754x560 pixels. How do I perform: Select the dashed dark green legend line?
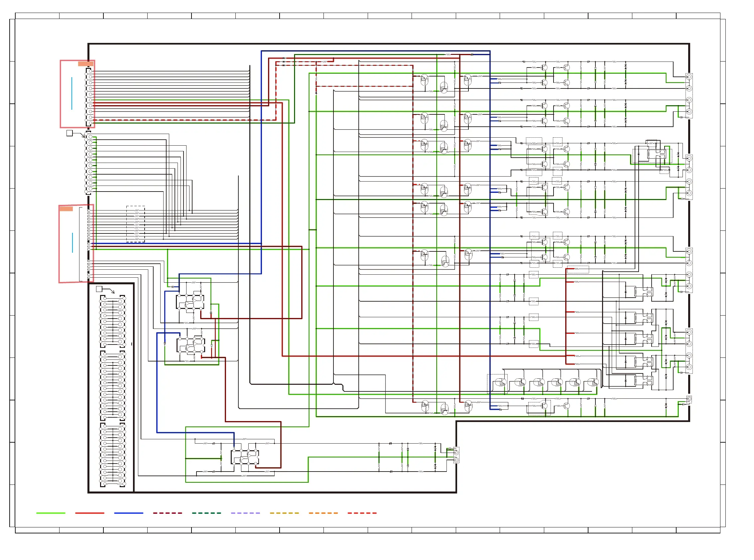[x=206, y=513]
